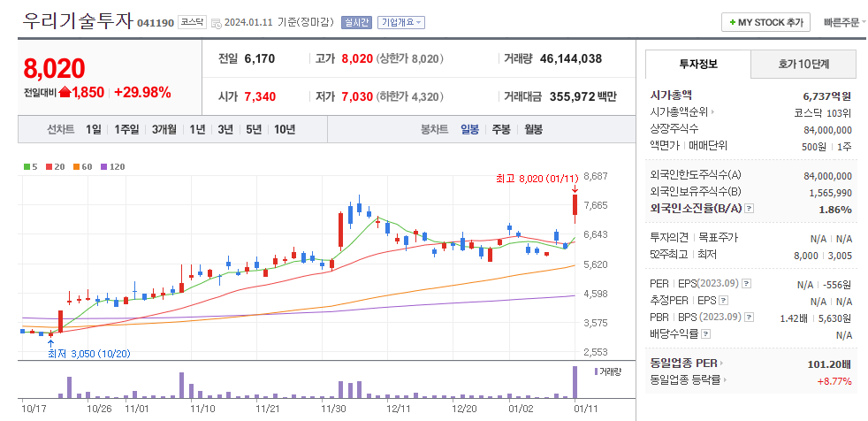Select the 1주일 line chart period
Viewport: 868px width, 421px height.
(x=126, y=130)
